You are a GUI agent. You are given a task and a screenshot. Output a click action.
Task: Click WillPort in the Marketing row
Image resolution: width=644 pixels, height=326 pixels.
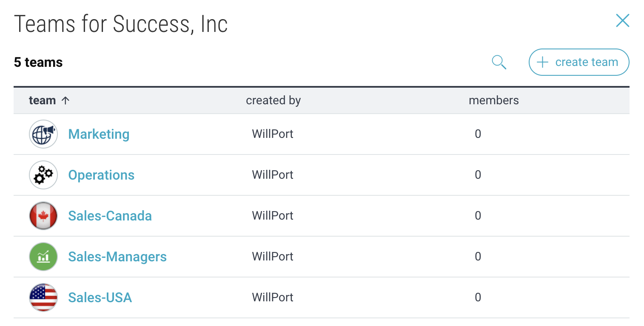[273, 134]
